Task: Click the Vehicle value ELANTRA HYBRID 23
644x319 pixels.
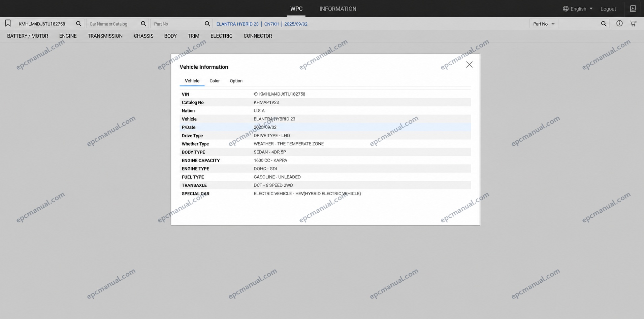Action: point(275,119)
